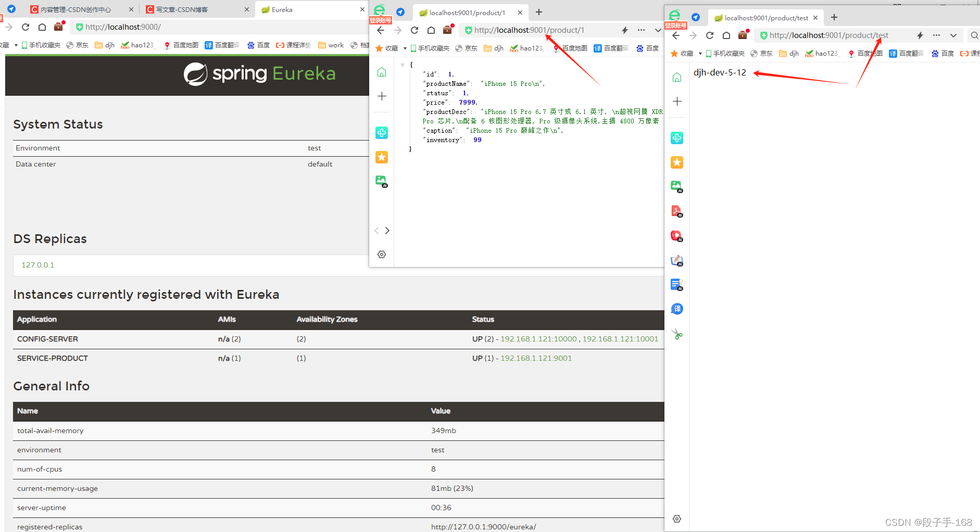
Task: Click the price value 7999 in JSON
Action: coord(467,103)
